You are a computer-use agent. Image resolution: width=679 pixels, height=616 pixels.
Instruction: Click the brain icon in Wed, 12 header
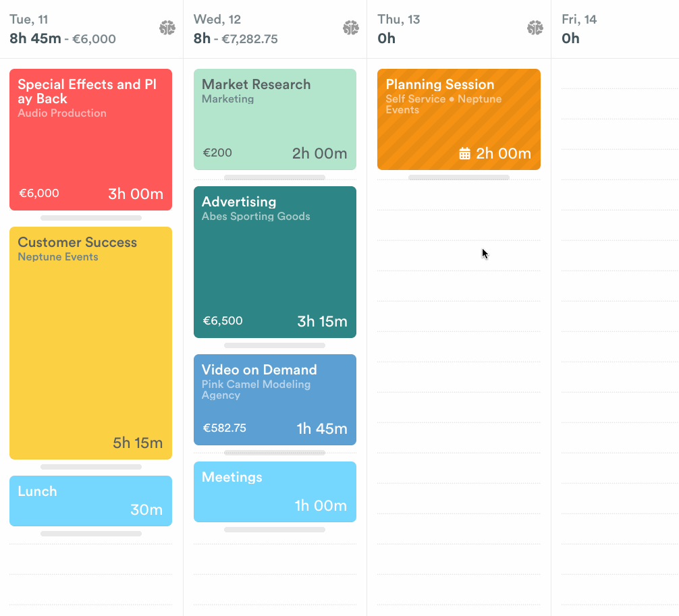pos(350,28)
